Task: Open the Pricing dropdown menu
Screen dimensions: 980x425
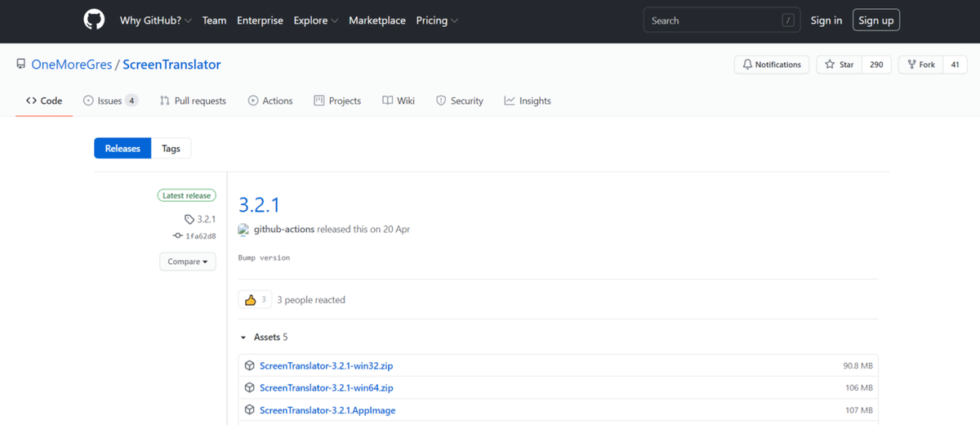Action: [x=437, y=20]
